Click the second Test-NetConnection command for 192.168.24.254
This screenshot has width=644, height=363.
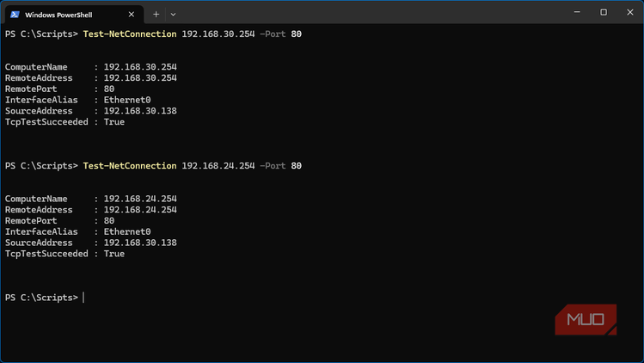(193, 166)
